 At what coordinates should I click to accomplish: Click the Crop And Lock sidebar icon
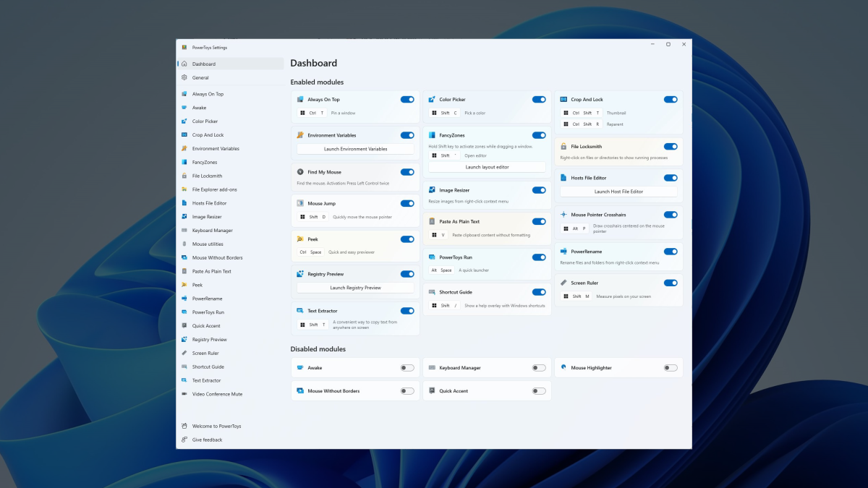[x=184, y=135]
